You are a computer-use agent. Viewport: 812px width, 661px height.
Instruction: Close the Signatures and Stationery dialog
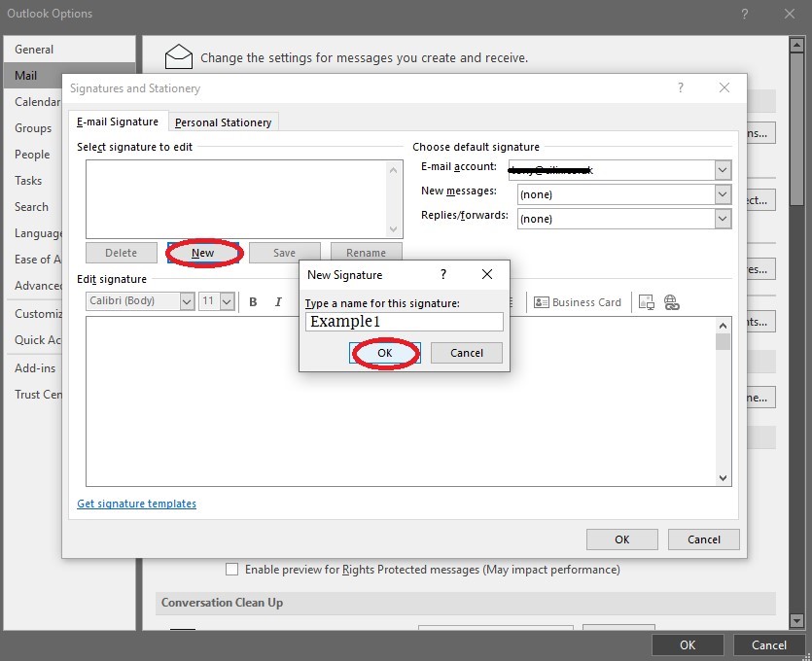click(724, 88)
